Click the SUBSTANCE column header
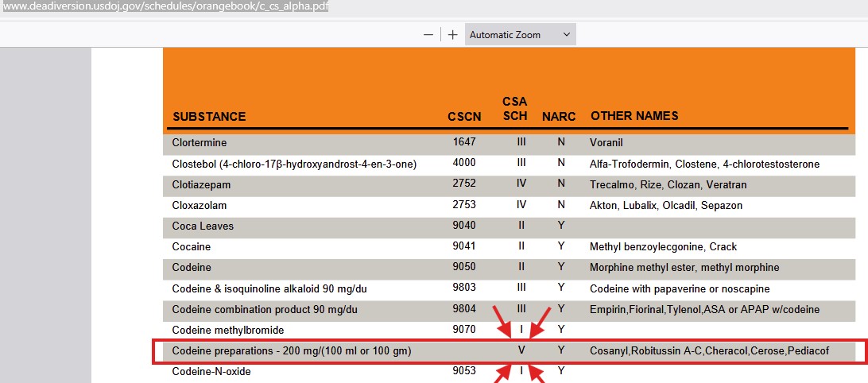868x383 pixels. coord(209,117)
